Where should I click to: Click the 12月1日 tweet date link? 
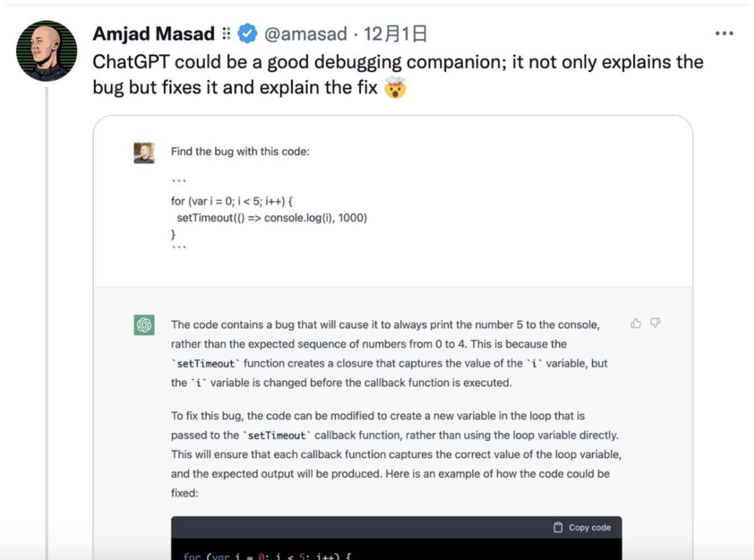396,34
